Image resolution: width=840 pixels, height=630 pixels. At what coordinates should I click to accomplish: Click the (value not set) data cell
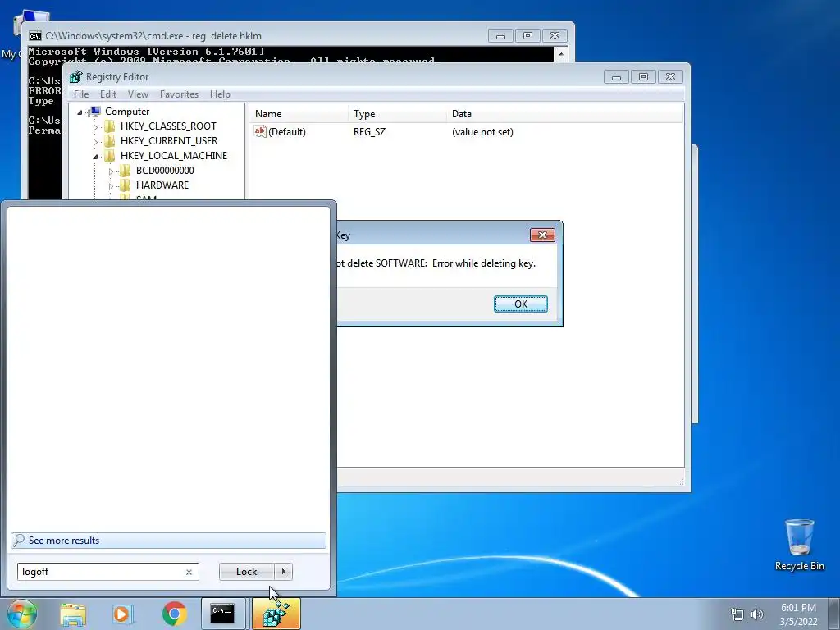pyautogui.click(x=482, y=132)
